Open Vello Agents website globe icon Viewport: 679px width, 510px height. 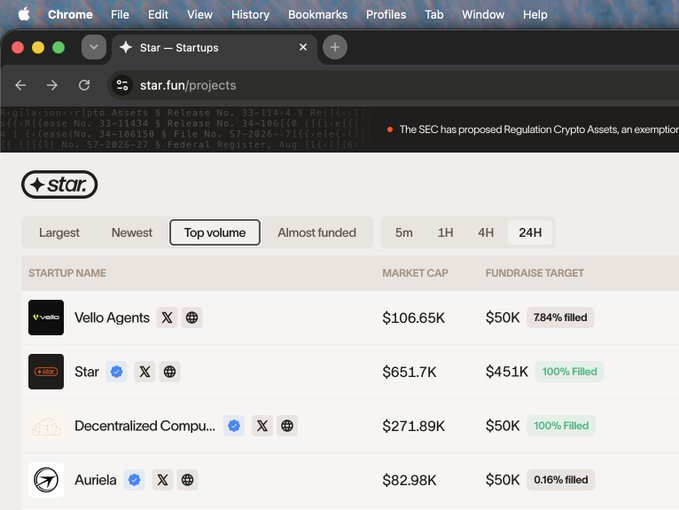(192, 317)
